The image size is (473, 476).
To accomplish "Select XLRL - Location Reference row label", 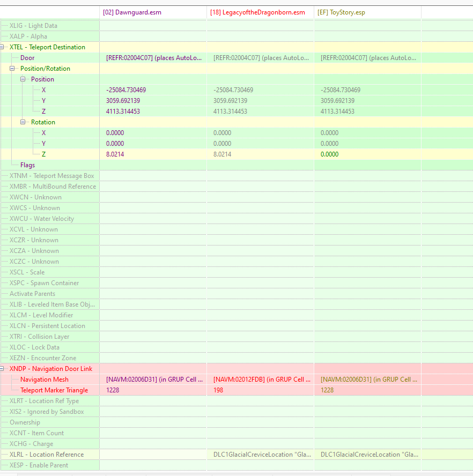I will pos(47,455).
